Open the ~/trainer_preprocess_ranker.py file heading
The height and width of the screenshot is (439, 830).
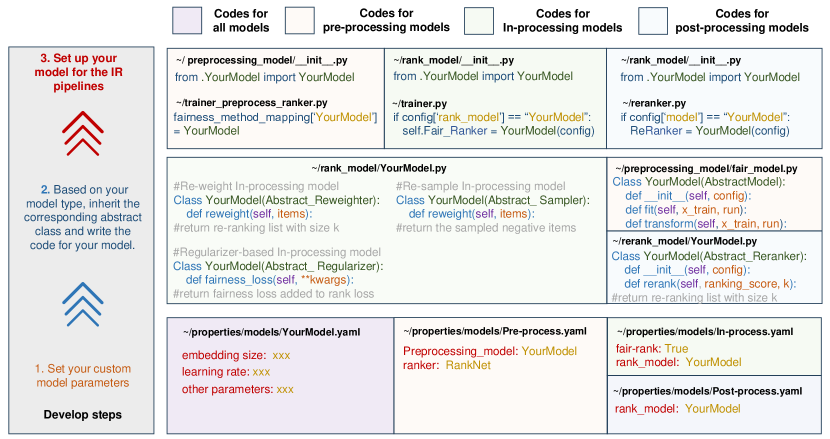[251, 103]
